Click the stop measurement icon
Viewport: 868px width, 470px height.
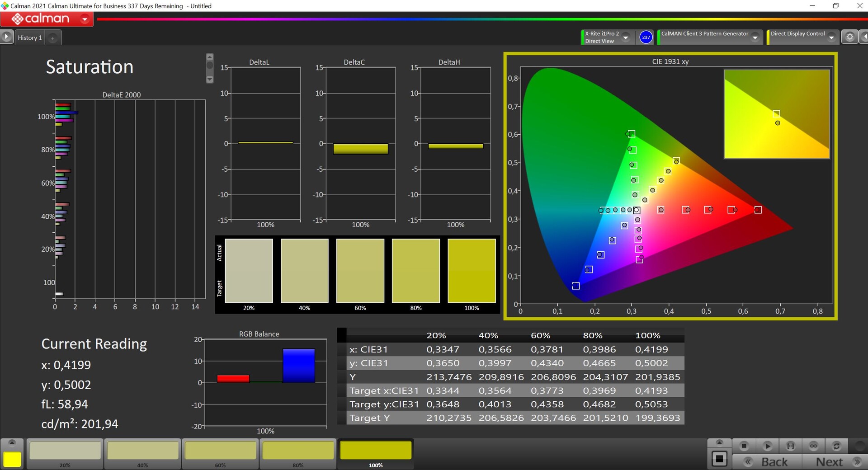point(744,446)
